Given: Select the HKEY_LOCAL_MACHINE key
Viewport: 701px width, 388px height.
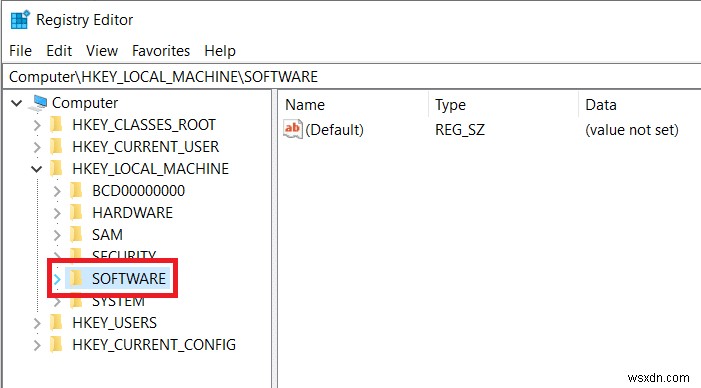Looking at the screenshot, I should (151, 169).
